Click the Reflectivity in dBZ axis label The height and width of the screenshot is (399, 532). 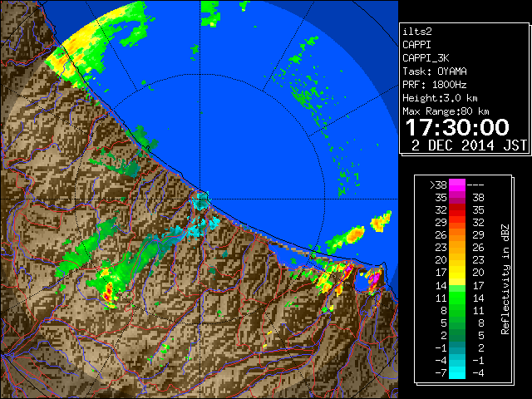coord(505,279)
